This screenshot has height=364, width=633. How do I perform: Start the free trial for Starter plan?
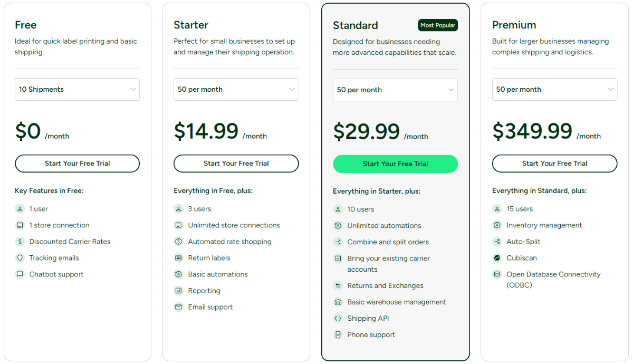236,164
